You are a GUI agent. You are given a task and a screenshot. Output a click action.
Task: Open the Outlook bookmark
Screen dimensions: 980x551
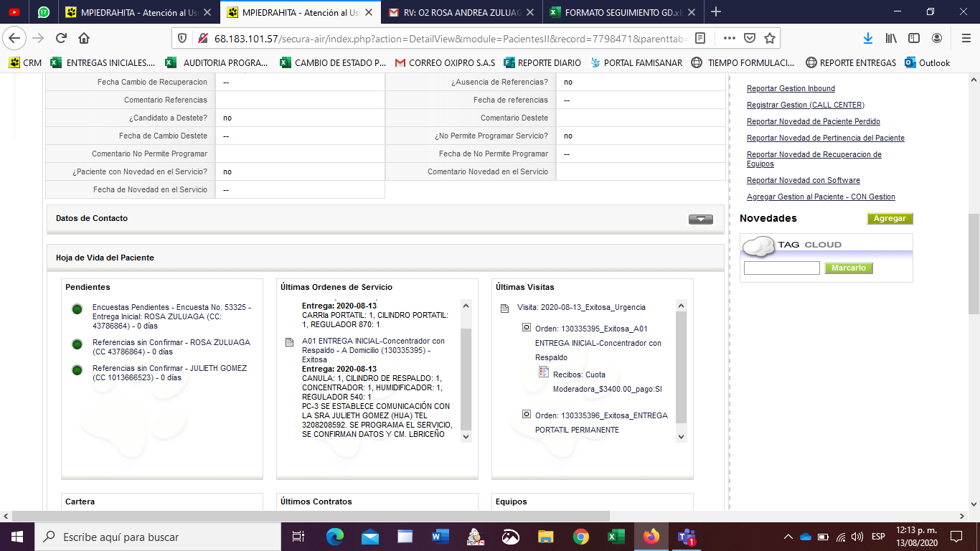coord(928,62)
